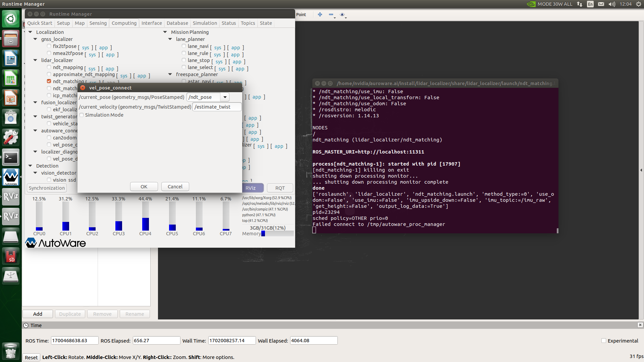Toggle nmea2tfpose checkbox
Image resolution: width=644 pixels, height=362 pixels.
pyautogui.click(x=49, y=53)
